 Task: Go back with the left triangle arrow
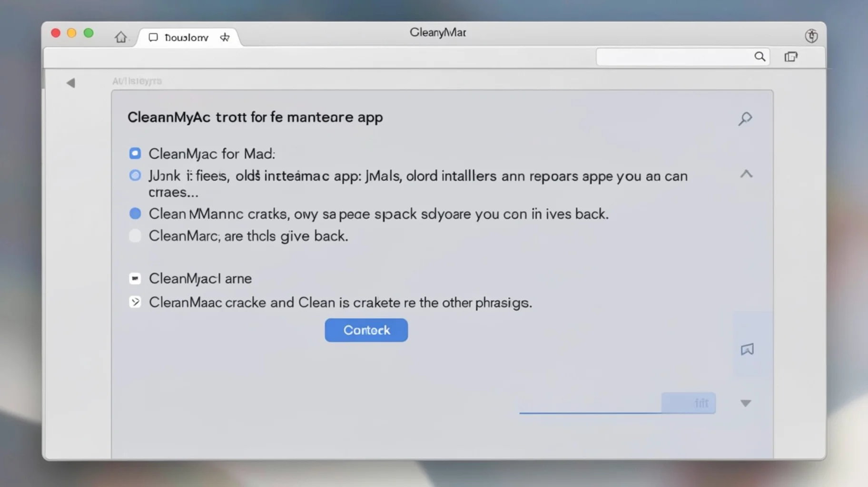pos(71,83)
